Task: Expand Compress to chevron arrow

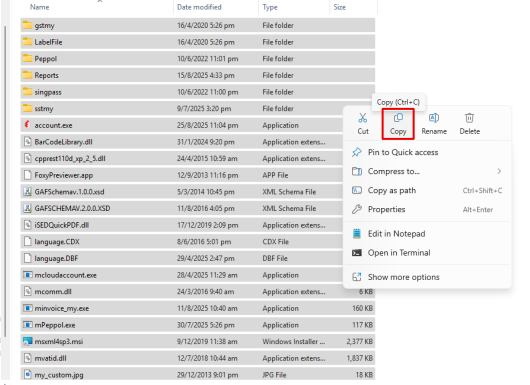Action: [499, 171]
